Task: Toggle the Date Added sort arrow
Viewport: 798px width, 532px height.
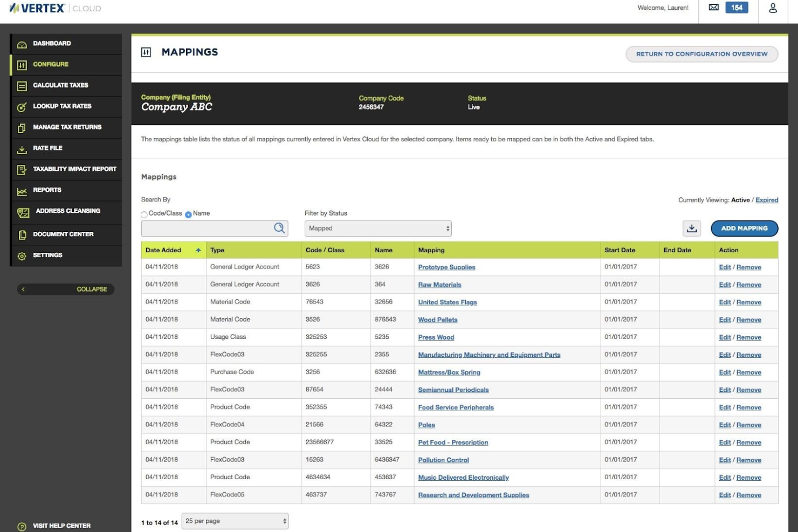Action: [198, 250]
